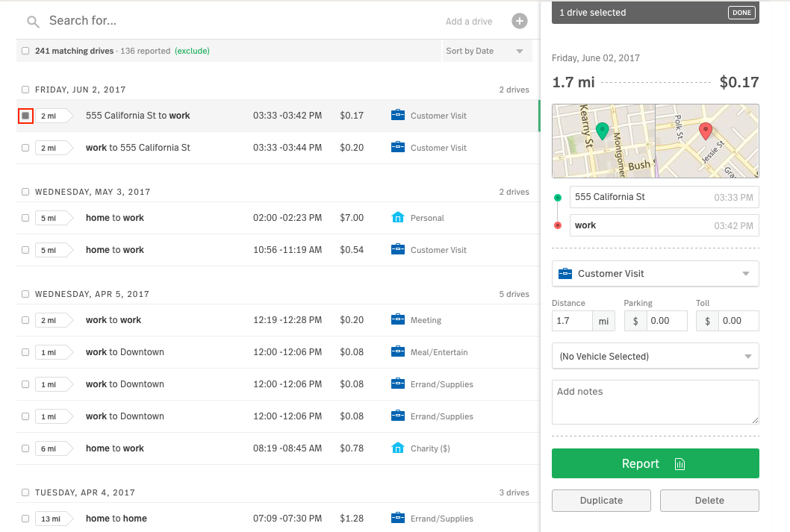Select all drives on Wednesday, Apr 5, 2017
The image size is (790, 532).
click(25, 294)
